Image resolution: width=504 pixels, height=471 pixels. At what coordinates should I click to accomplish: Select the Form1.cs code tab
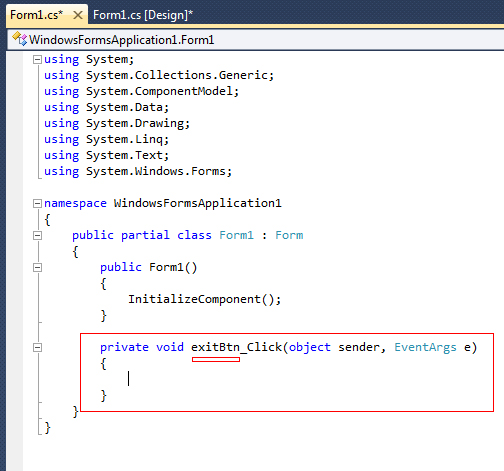coord(36,15)
